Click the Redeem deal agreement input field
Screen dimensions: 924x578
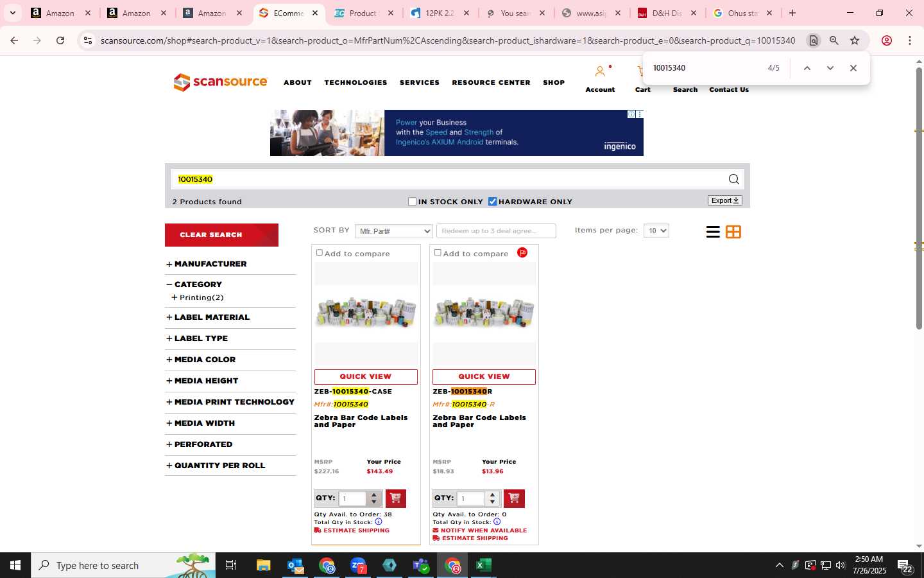point(496,231)
